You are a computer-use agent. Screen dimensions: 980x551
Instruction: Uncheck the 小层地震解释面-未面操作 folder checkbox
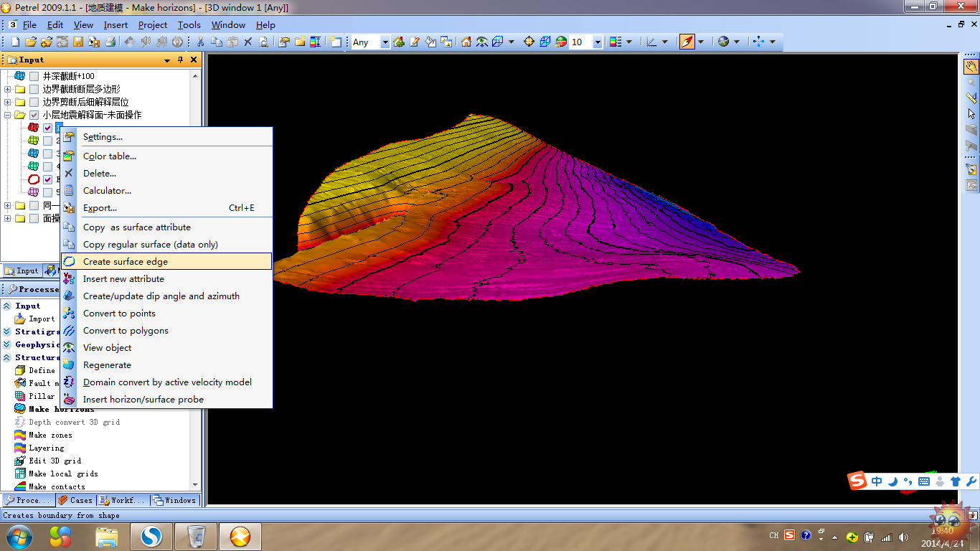[34, 115]
